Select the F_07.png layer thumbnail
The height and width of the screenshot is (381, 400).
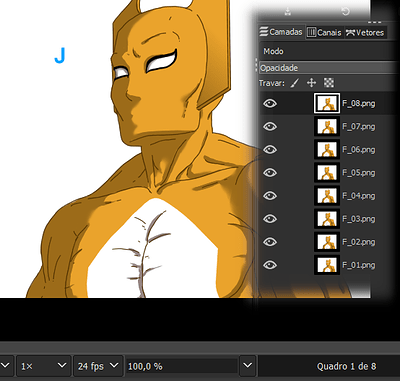pos(327,127)
